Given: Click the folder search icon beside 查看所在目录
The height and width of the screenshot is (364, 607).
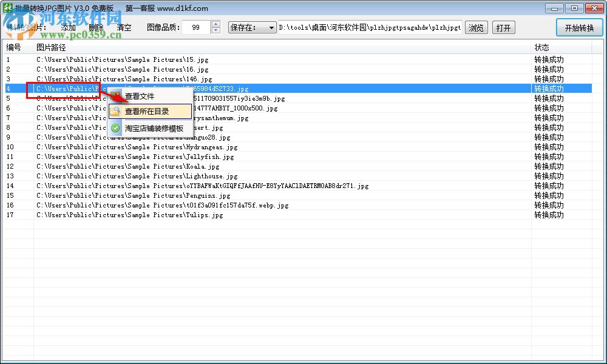Looking at the screenshot, I should [x=115, y=112].
